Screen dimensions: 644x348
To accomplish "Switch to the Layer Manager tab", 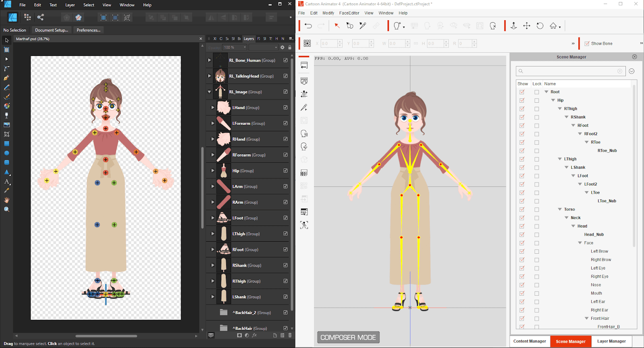I will point(611,341).
